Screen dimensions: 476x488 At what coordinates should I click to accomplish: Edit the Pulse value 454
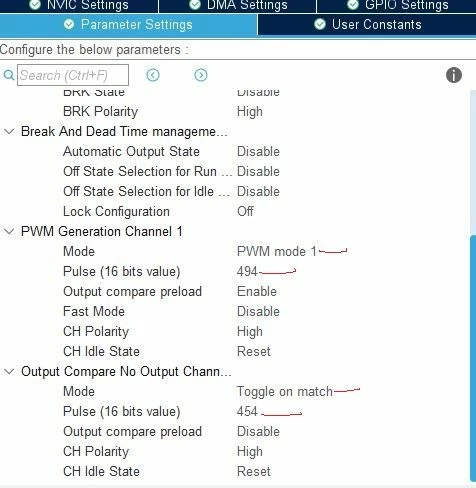coord(247,411)
